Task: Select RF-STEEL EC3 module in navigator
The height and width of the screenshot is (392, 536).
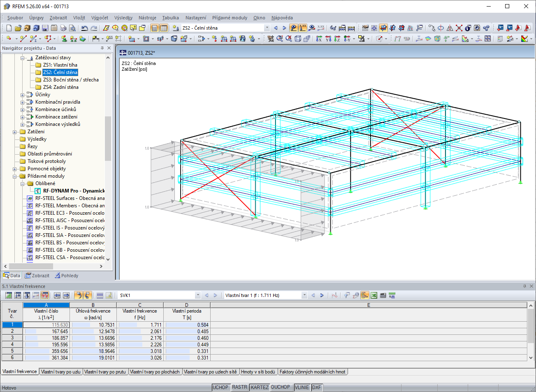Action: [x=70, y=213]
